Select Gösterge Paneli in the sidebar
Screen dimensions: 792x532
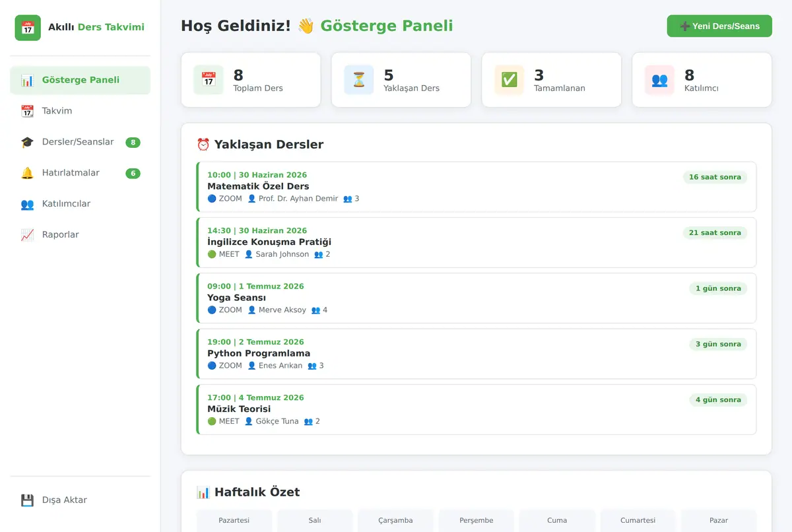[x=80, y=80]
